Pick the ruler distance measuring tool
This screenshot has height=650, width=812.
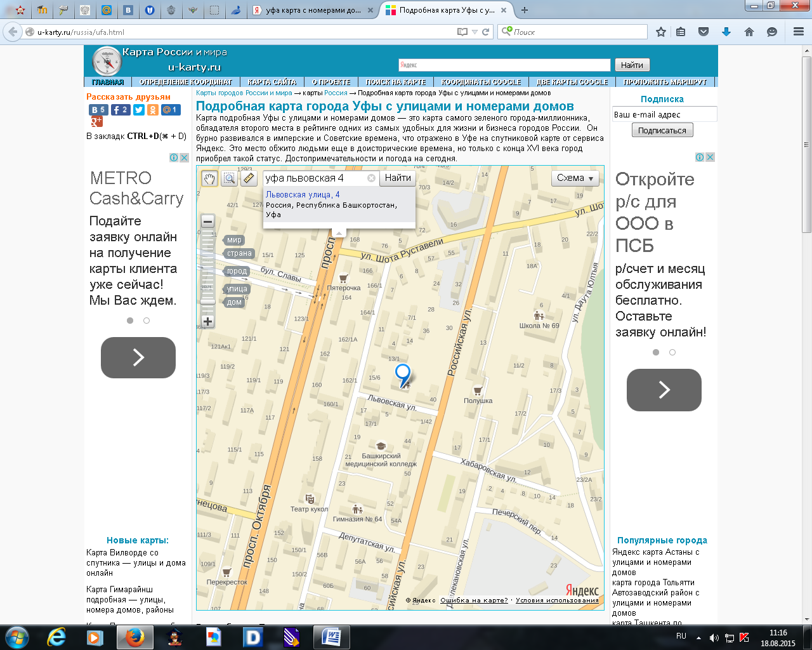click(249, 178)
